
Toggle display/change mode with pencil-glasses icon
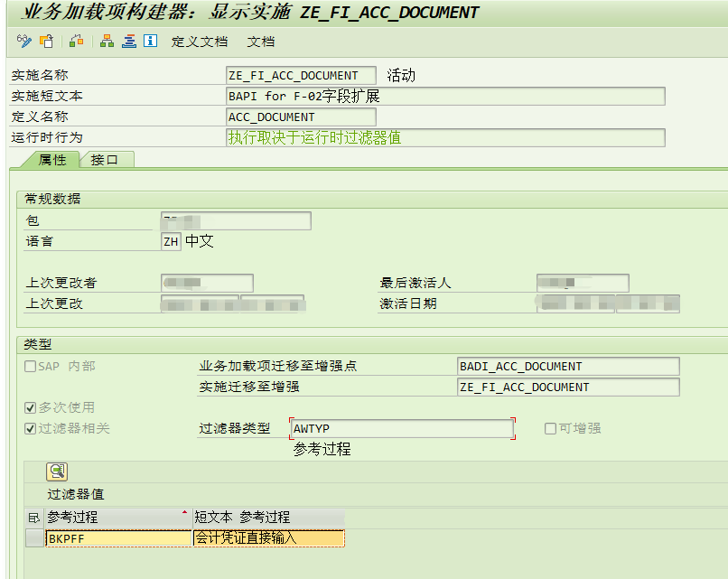22,42
